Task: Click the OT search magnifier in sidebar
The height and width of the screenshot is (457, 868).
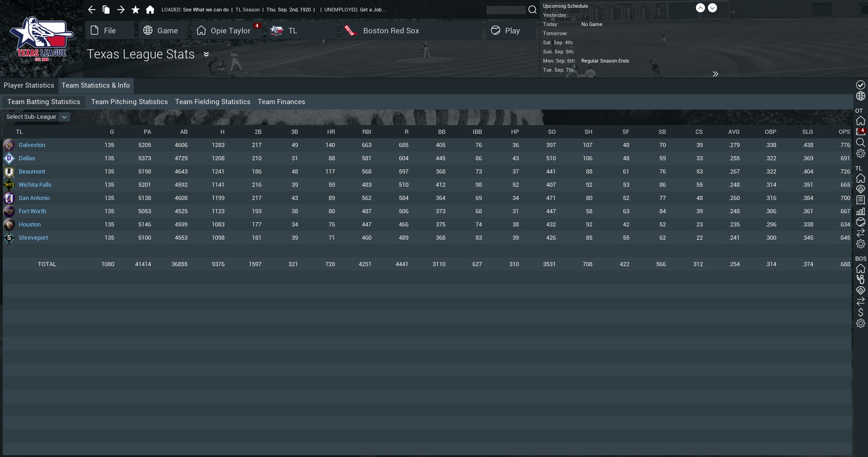Action: pos(860,142)
